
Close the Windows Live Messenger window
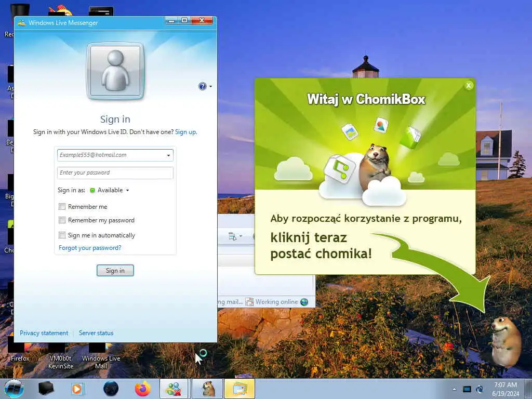click(x=202, y=21)
